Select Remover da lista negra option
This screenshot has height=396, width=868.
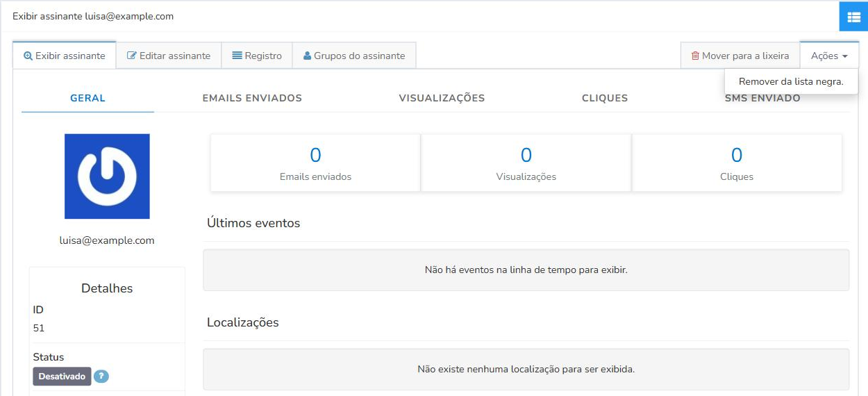[791, 81]
